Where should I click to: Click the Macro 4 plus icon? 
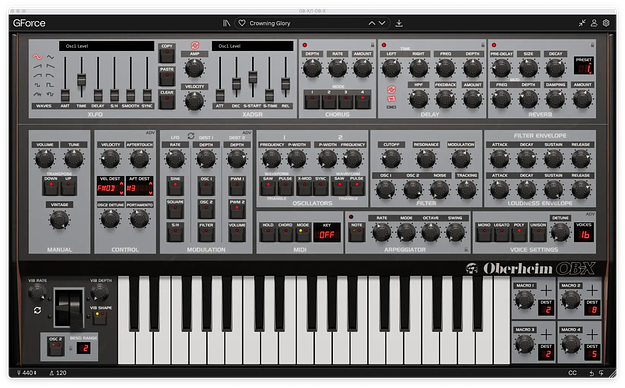point(592,334)
